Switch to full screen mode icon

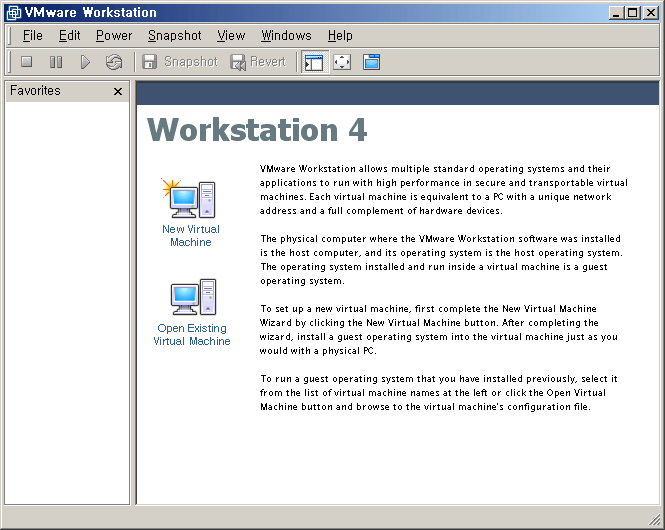(x=342, y=62)
